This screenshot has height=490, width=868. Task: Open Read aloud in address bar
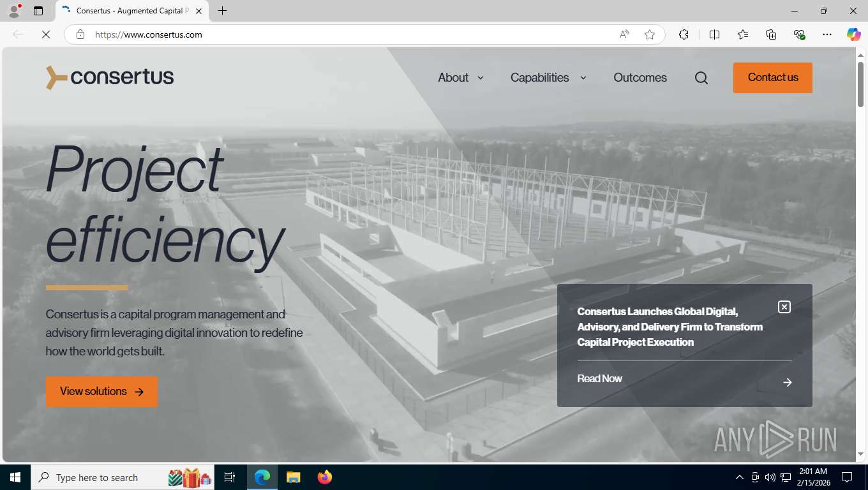click(x=624, y=34)
